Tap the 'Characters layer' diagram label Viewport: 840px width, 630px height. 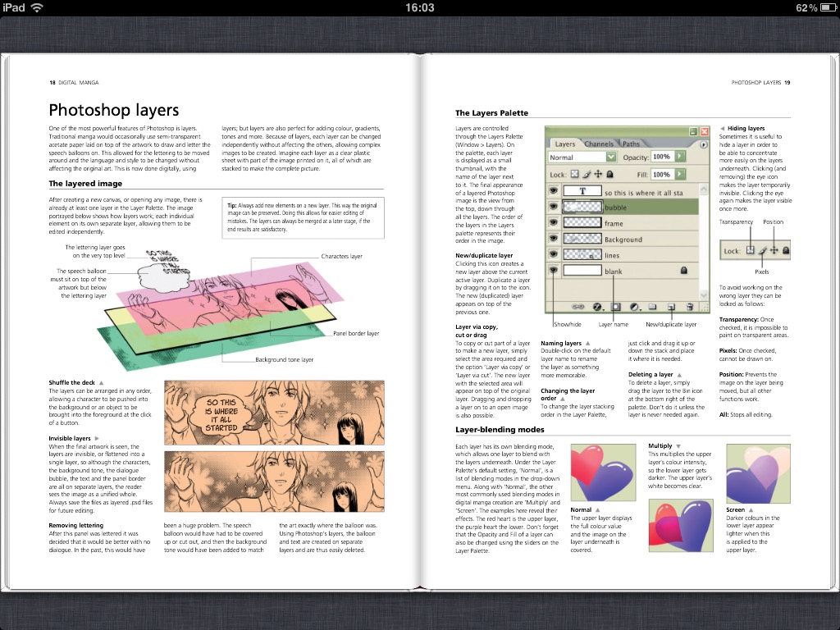[x=342, y=256]
